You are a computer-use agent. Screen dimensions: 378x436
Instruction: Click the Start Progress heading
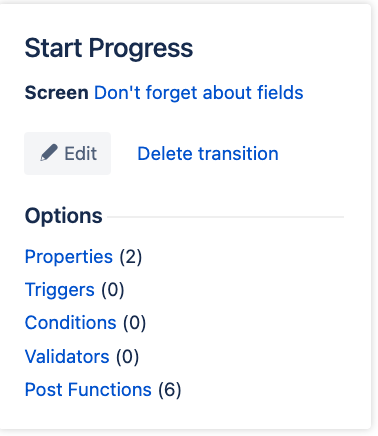coord(109,48)
